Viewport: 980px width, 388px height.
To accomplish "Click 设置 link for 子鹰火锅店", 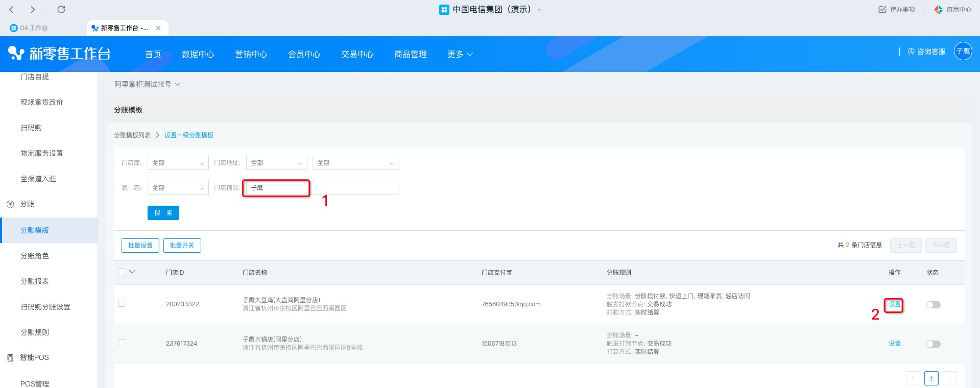I will click(894, 344).
